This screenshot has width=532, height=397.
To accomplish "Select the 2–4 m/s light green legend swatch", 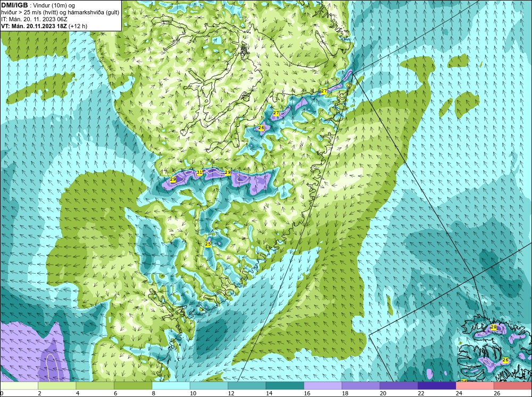I will tap(57, 386).
